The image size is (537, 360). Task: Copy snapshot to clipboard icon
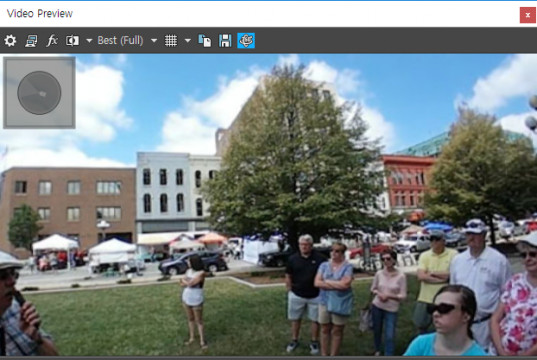coord(205,41)
